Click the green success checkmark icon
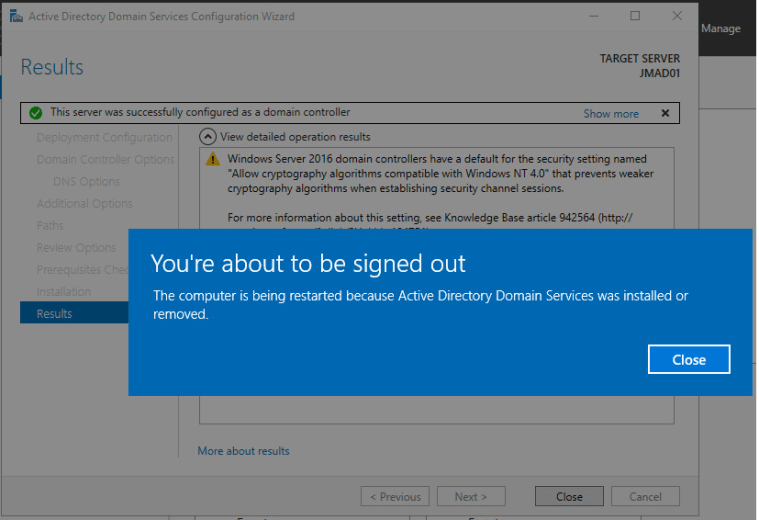The width and height of the screenshot is (759, 520). [x=35, y=113]
